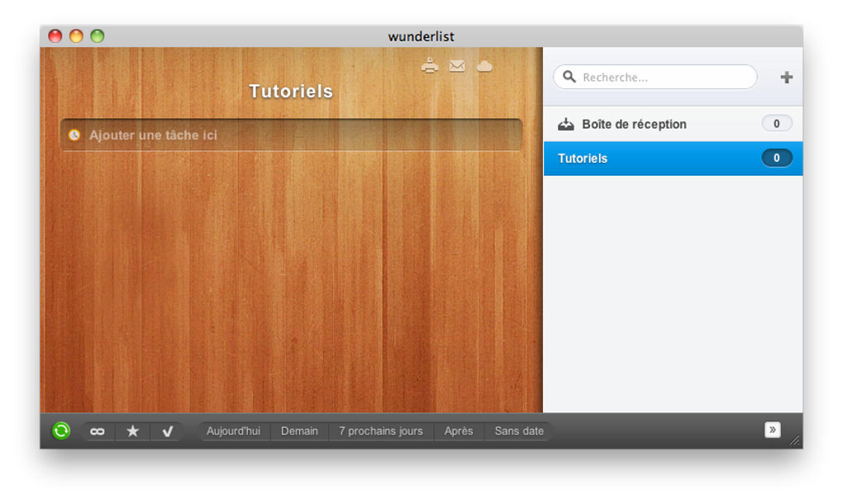Click the green sync button
Image resolution: width=843 pixels, height=504 pixels.
[x=61, y=431]
